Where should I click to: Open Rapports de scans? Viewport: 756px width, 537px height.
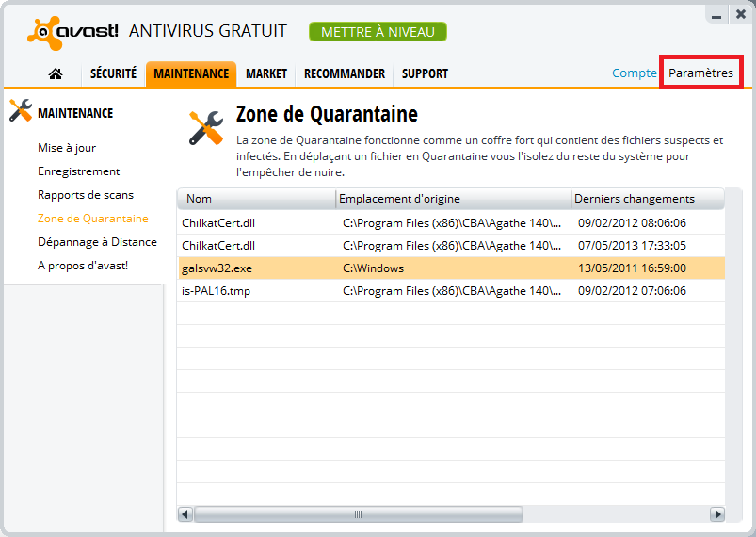[x=86, y=195]
